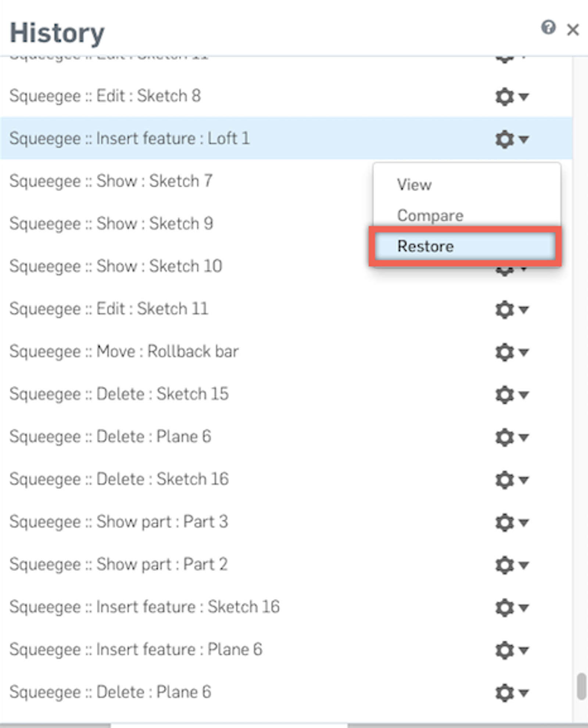Viewport: 588px width, 728px height.
Task: Click the history list vertical scrollbar thumb
Action: pos(581,686)
